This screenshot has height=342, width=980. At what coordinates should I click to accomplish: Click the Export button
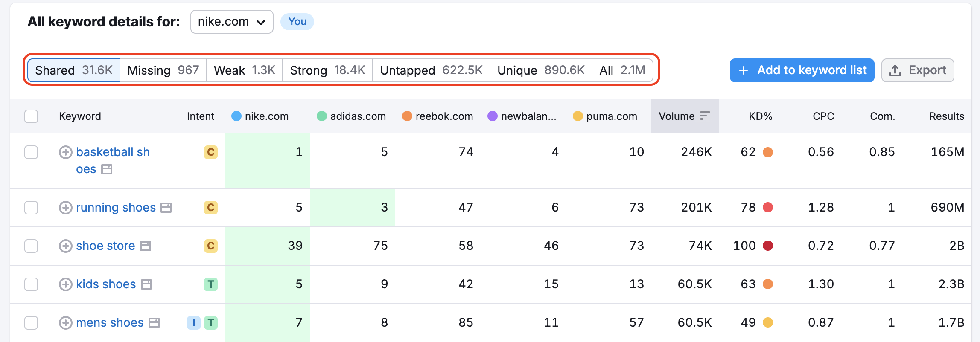coord(918,70)
